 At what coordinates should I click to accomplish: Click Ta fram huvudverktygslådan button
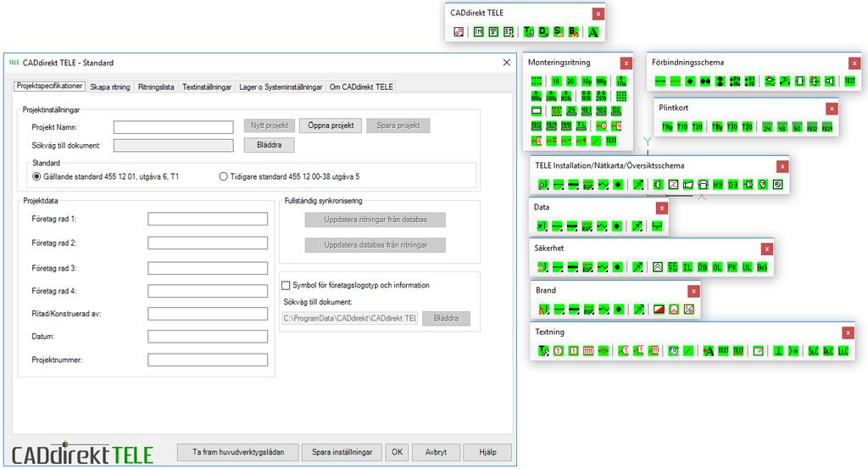tap(238, 452)
